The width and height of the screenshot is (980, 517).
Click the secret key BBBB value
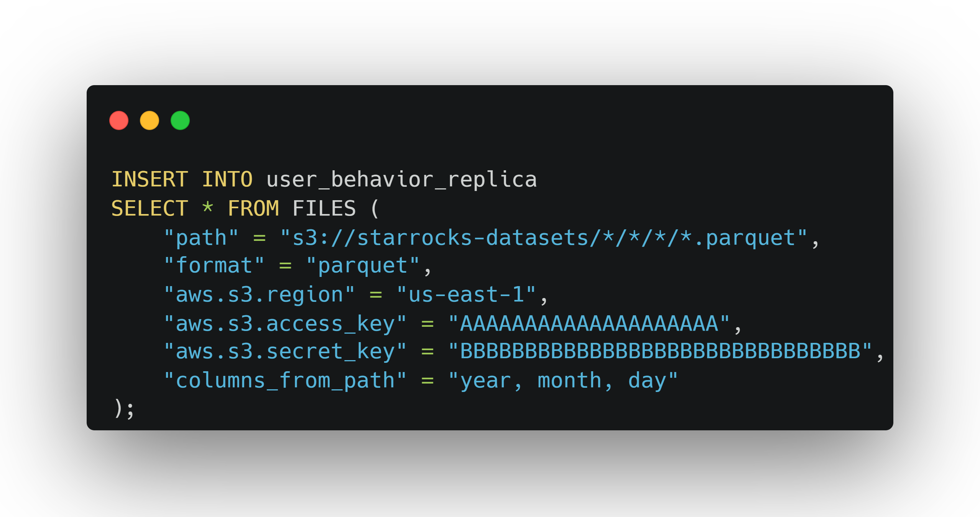[x=660, y=351]
